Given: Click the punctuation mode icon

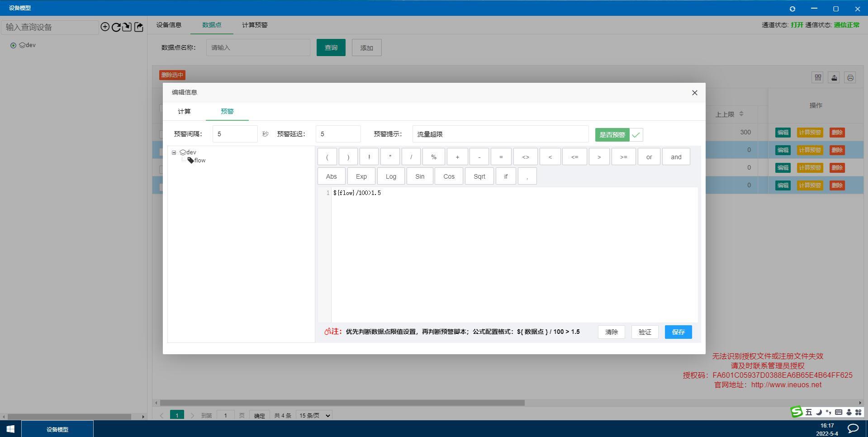Looking at the screenshot, I should [x=828, y=412].
